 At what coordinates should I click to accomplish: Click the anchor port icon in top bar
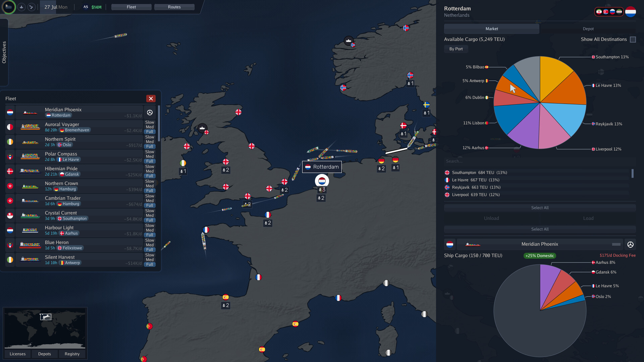pyautogui.click(x=21, y=7)
